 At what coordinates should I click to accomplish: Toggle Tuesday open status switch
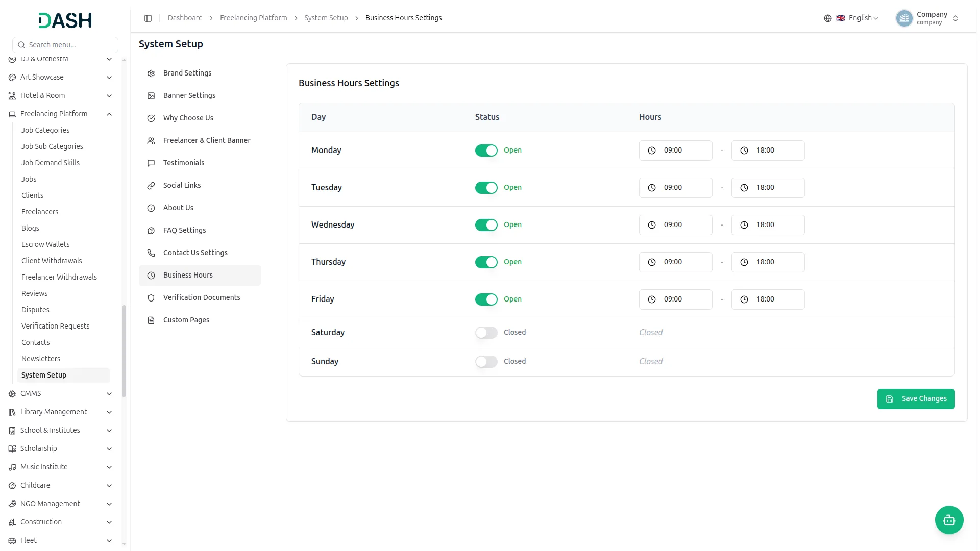pos(486,188)
